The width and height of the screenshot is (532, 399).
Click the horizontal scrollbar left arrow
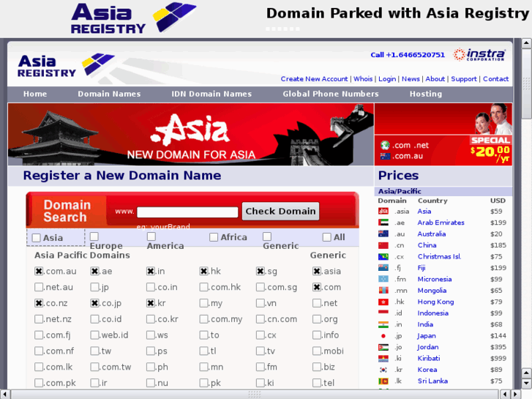[4, 394]
